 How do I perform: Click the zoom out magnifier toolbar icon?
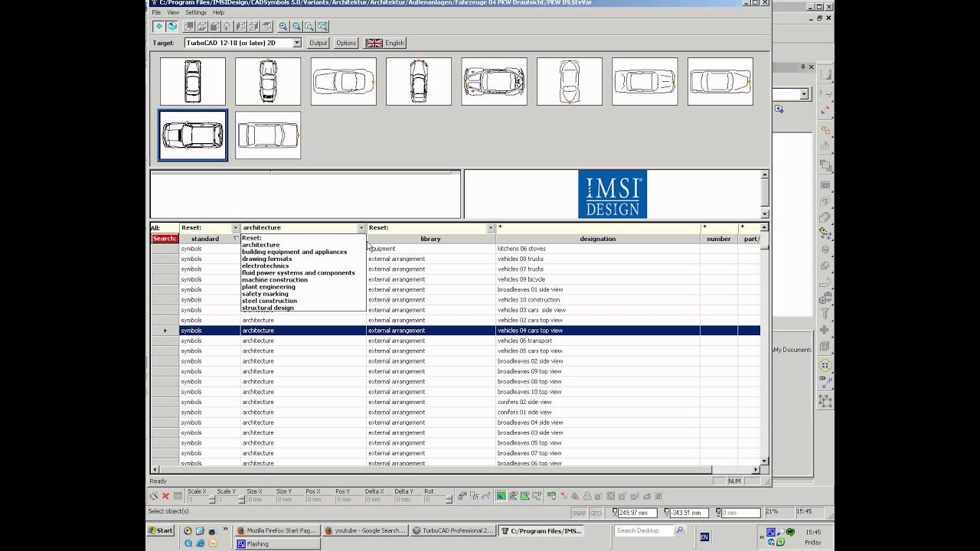[296, 27]
